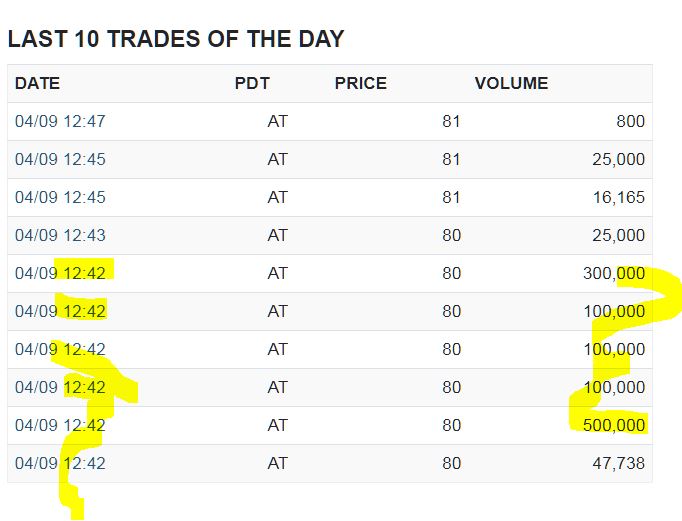Screen dimensions: 682x521
Task: Click the date link for the 47,738 volume trade
Action: [x=60, y=464]
